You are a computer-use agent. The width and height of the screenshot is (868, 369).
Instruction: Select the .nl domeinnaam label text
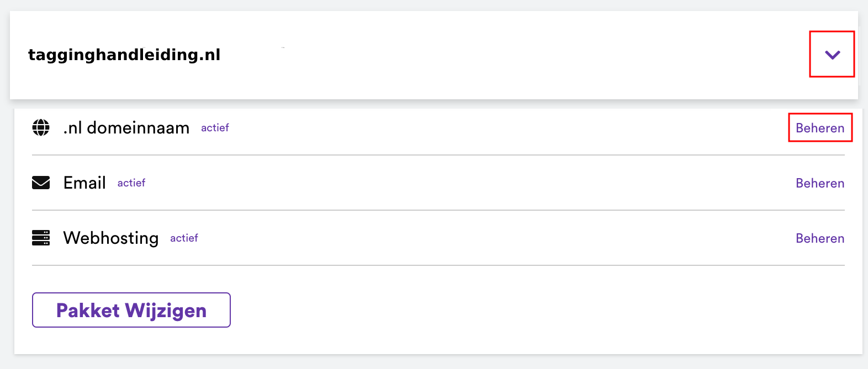pyautogui.click(x=126, y=128)
